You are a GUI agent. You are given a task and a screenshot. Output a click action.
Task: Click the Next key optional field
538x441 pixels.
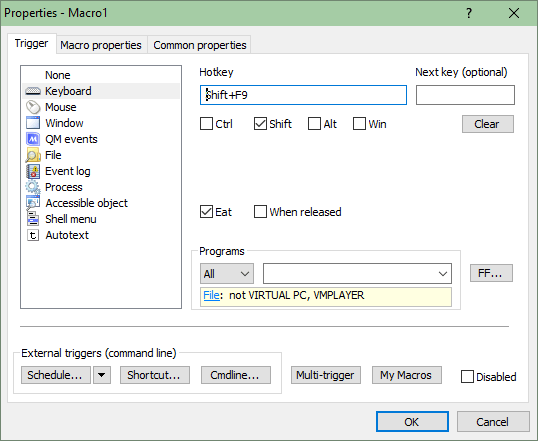point(465,95)
